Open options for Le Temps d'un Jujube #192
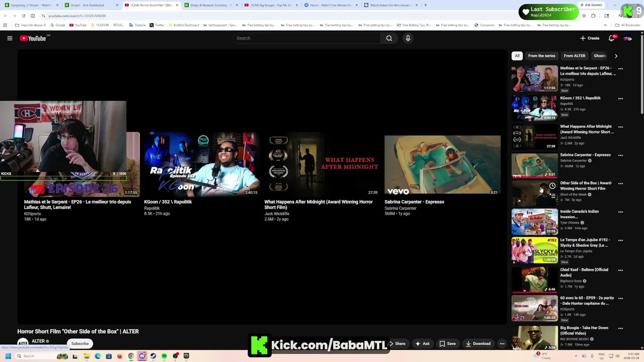The height and width of the screenshot is (362, 644). [620, 241]
